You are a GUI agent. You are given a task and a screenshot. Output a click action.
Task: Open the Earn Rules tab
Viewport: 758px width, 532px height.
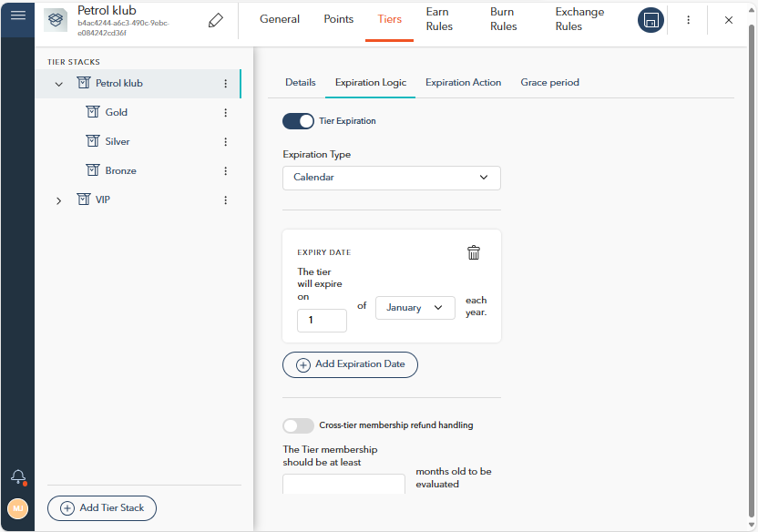tap(439, 19)
